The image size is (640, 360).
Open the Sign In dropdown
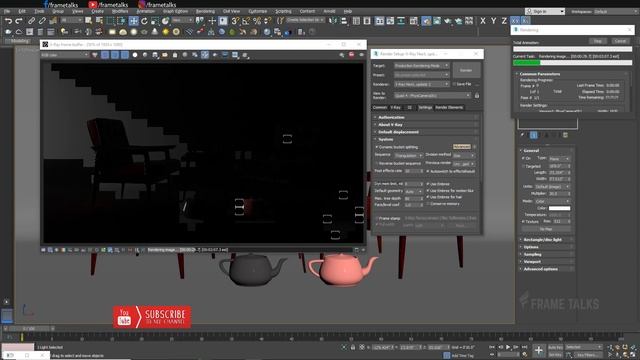tap(545, 11)
